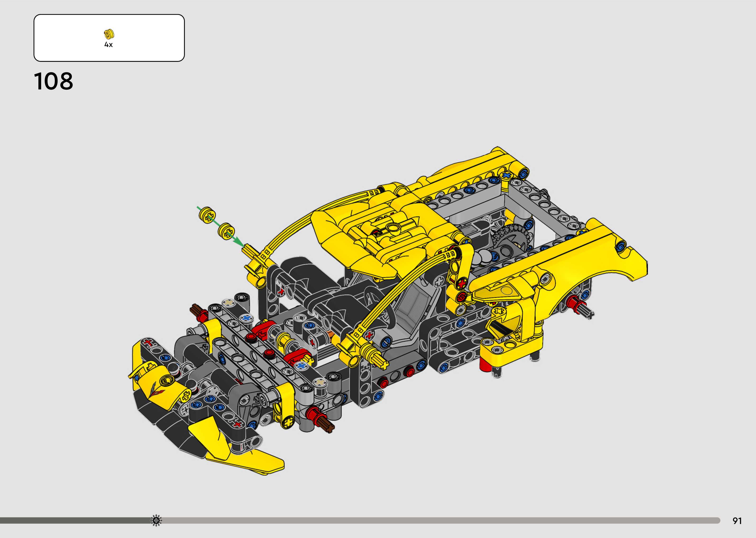Click the step number 108
Image resolution: width=756 pixels, height=538 pixels.
coord(53,81)
